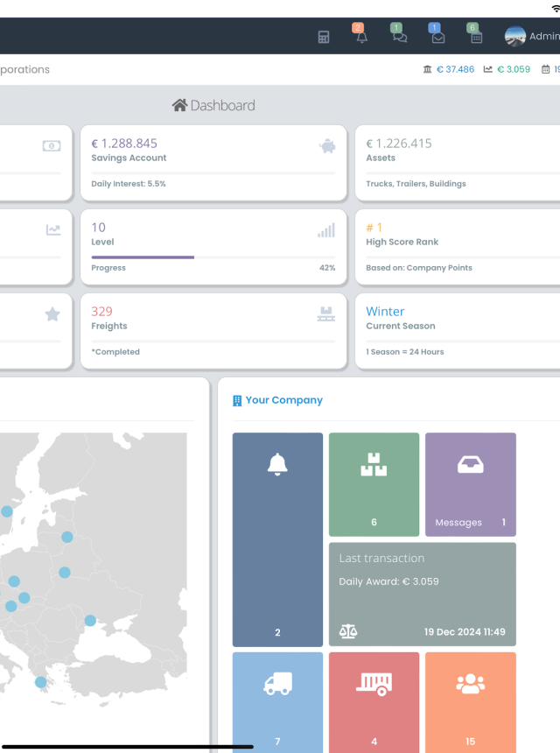The image size is (560, 753).
Task: Click the star icon on left card
Action: coord(52,314)
